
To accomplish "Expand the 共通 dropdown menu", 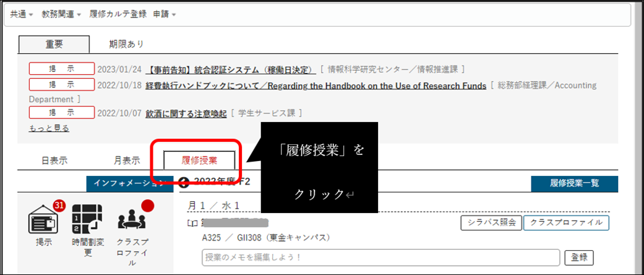I will [x=22, y=14].
